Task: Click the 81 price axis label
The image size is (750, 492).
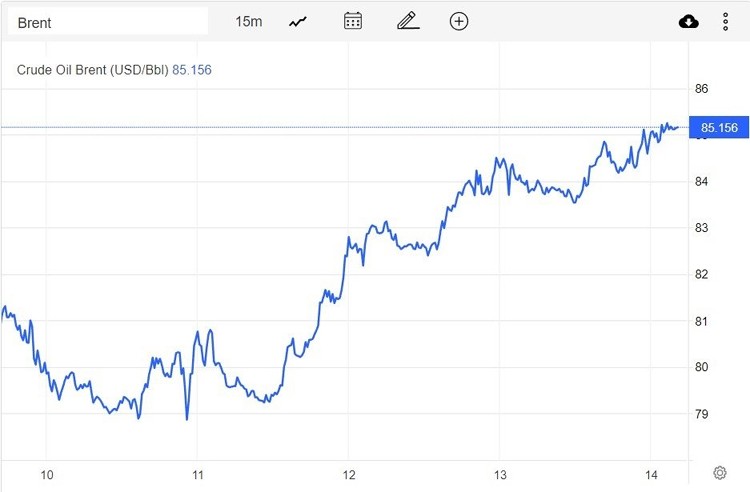Action: 701,321
